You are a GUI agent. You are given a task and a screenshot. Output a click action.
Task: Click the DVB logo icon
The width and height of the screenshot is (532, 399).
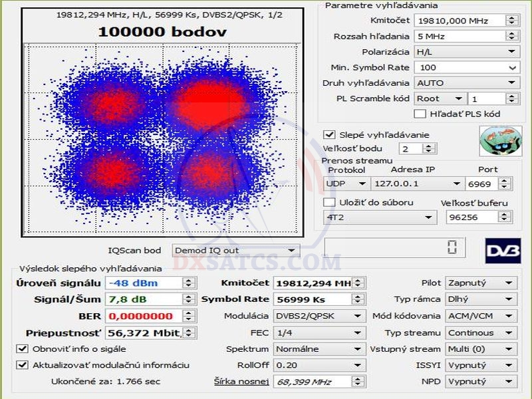tap(502, 251)
